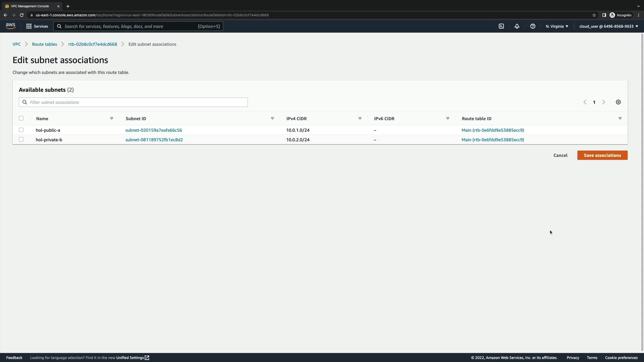
Task: Select the hol-public-a subnet checkbox
Action: 21,130
